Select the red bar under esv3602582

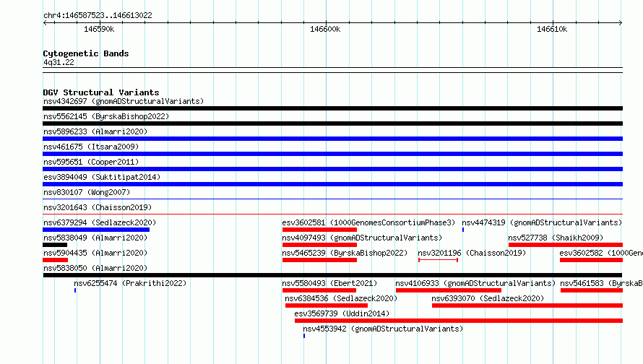[591, 260]
